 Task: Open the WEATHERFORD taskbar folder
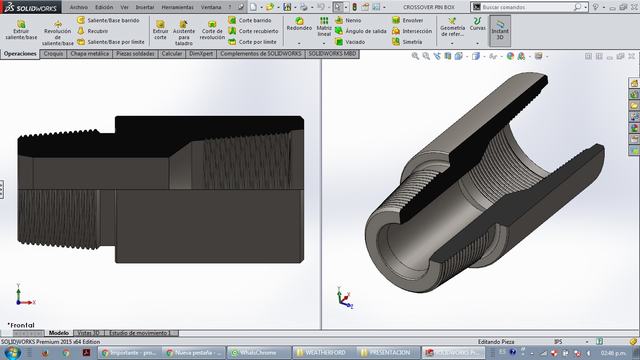pos(324,352)
